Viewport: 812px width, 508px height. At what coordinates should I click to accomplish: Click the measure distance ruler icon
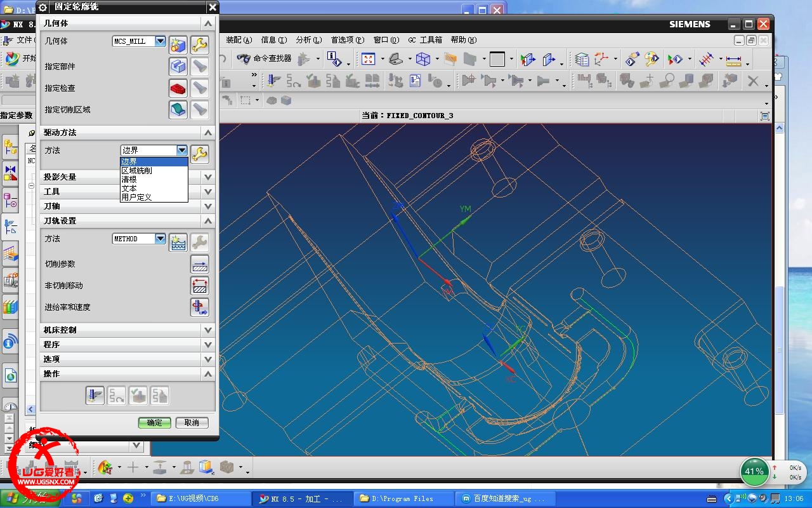pyautogui.click(x=734, y=60)
